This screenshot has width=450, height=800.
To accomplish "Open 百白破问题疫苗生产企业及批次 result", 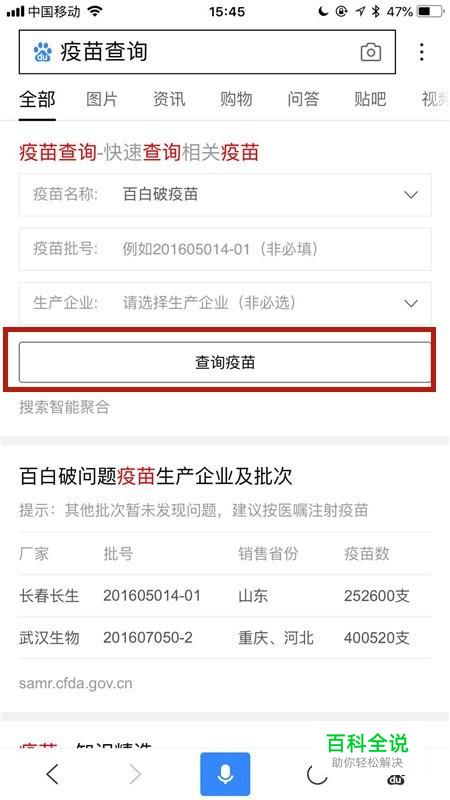I will click(x=156, y=477).
